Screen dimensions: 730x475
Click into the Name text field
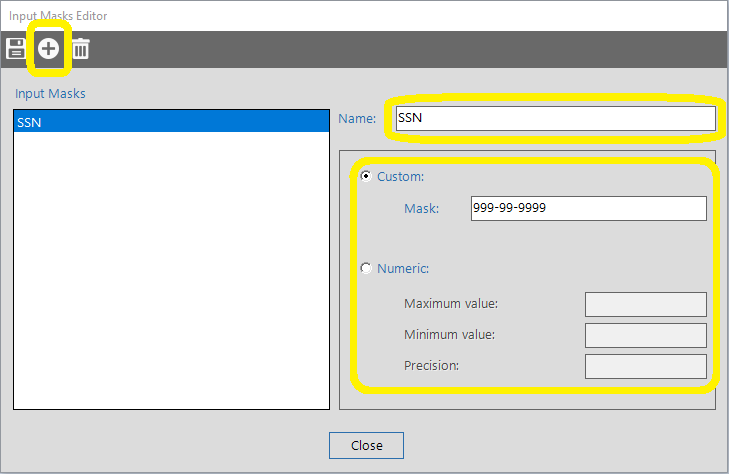pyautogui.click(x=555, y=119)
